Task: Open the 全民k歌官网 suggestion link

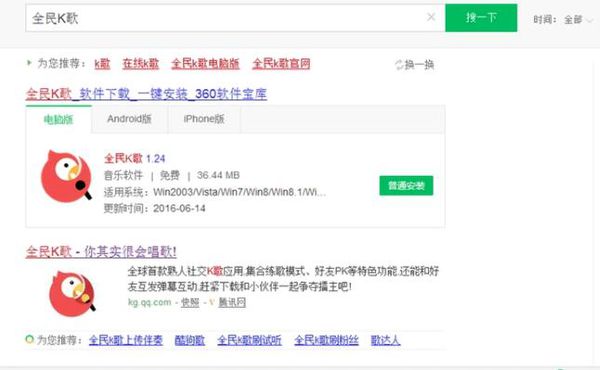Action: coord(281,64)
